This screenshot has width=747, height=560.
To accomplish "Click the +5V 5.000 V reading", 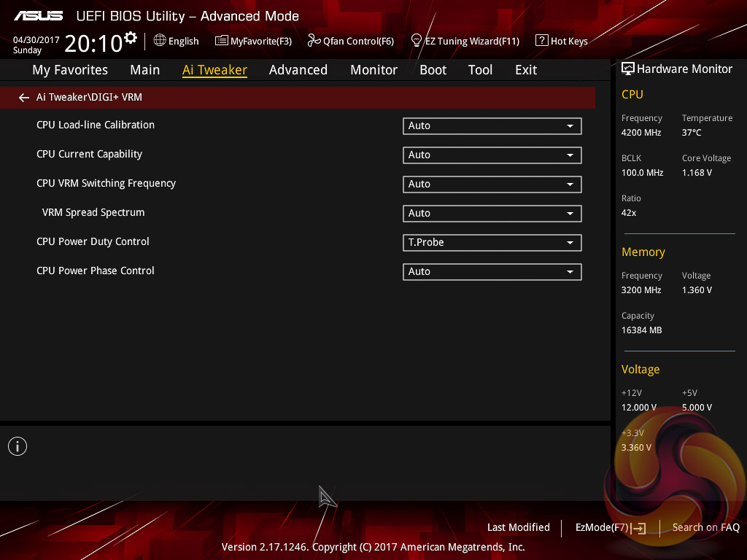I will click(697, 408).
